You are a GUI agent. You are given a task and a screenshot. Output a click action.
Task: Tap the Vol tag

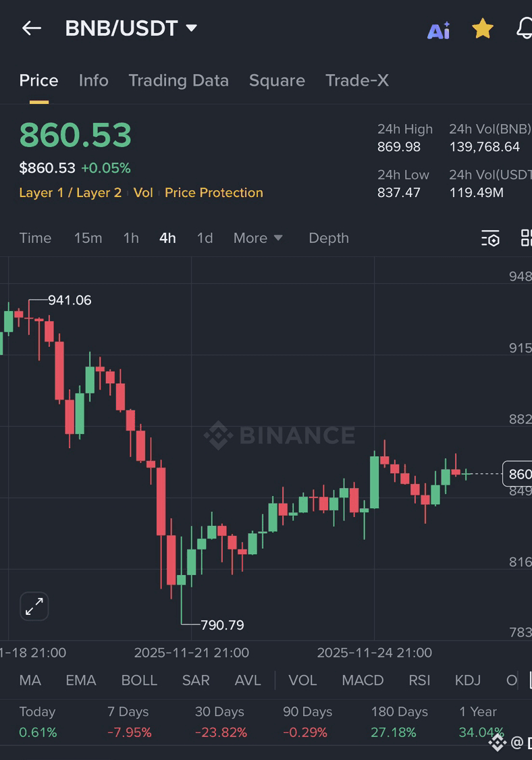pos(143,192)
